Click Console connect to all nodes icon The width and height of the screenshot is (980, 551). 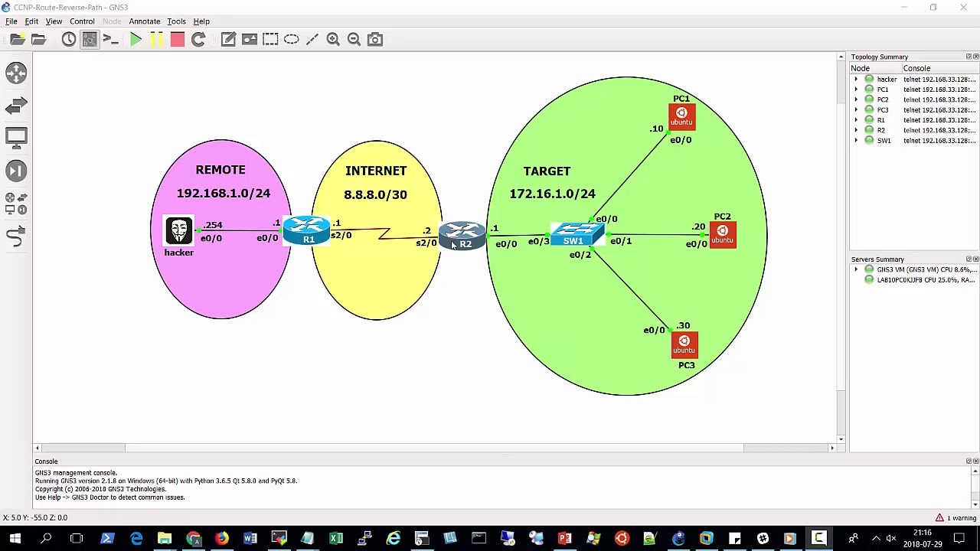click(x=110, y=39)
